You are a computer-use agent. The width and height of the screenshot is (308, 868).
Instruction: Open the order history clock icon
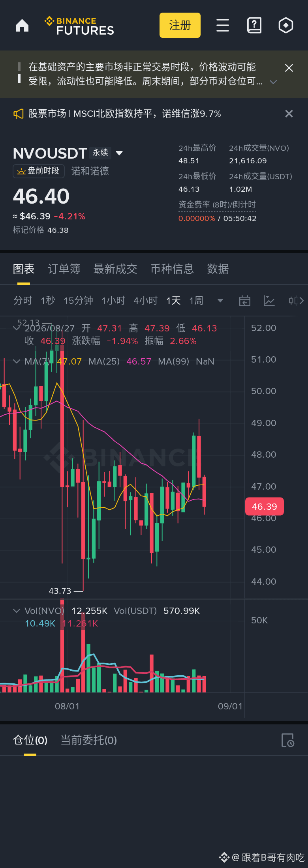tap(287, 740)
